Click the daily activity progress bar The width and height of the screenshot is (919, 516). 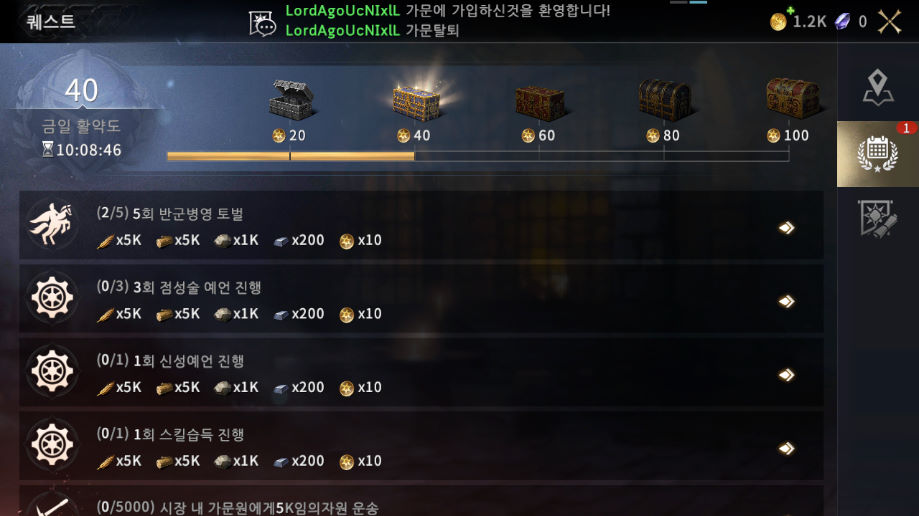pyautogui.click(x=478, y=156)
